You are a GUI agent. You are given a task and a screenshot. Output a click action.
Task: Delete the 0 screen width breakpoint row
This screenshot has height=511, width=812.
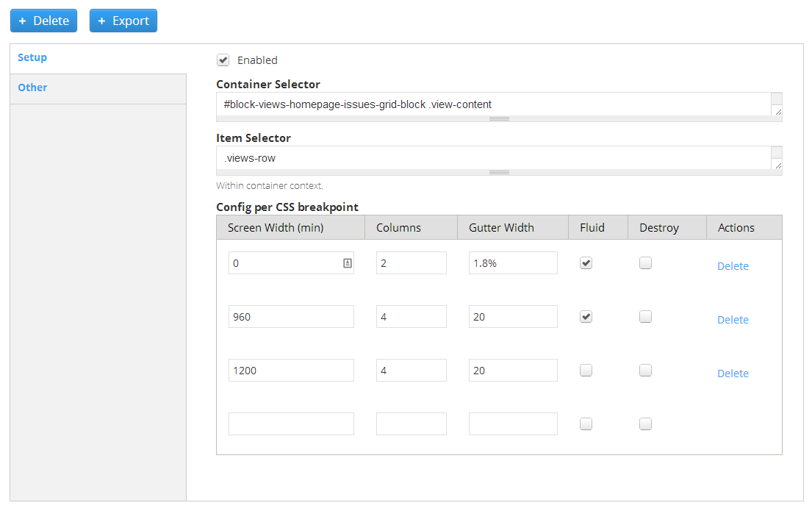click(x=733, y=266)
